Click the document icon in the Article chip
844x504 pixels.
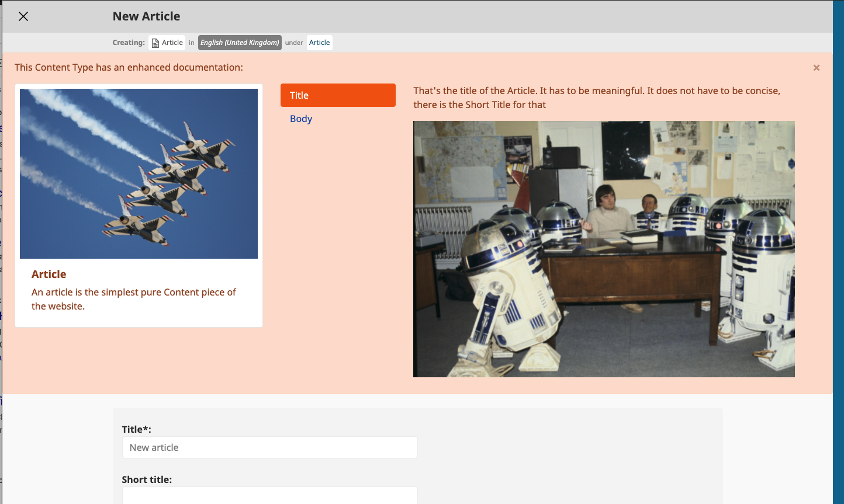(155, 43)
